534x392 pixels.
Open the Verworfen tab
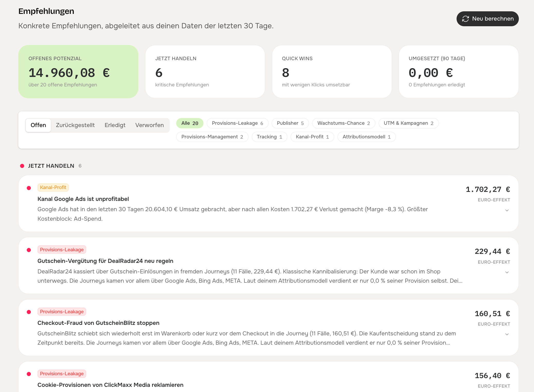click(149, 125)
